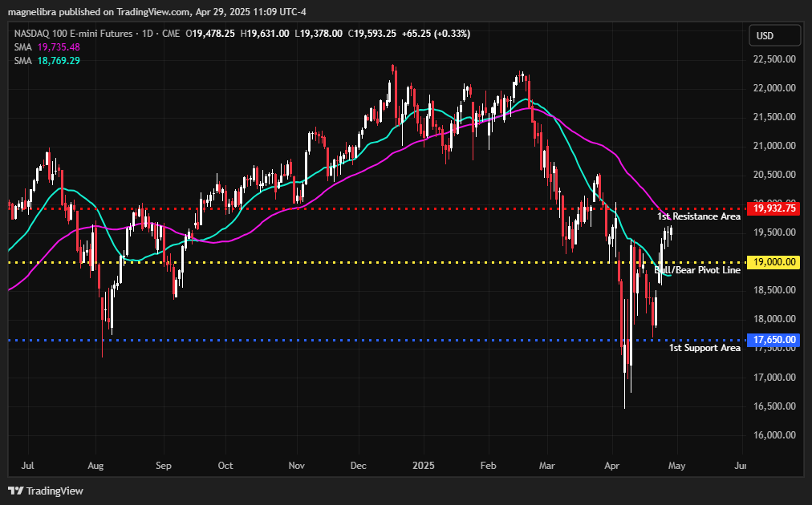Viewport: 812px width, 505px height.
Task: Click the 16,000.00 price axis label
Action: point(774,435)
